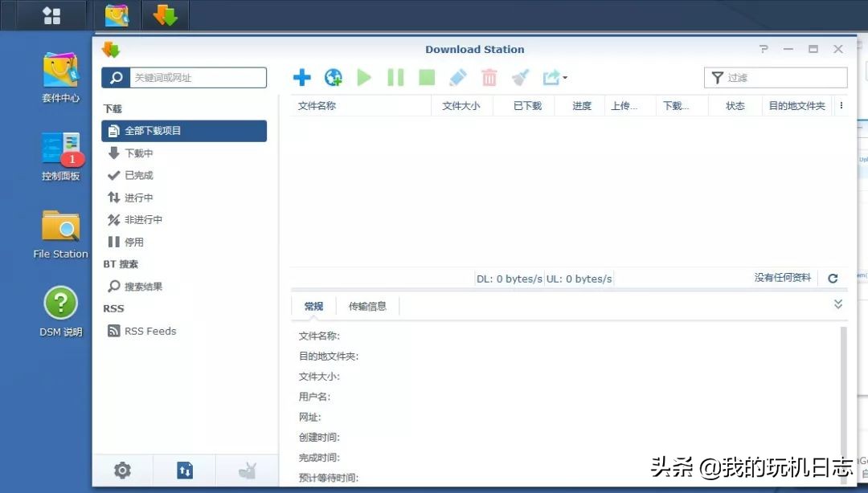868x493 pixels.
Task: Switch to the 传输信息 tab
Action: point(367,305)
